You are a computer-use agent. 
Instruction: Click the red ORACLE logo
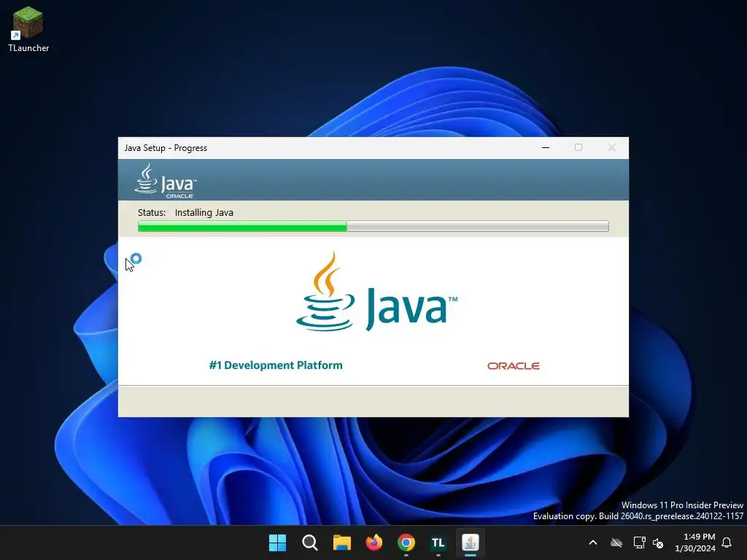click(513, 366)
